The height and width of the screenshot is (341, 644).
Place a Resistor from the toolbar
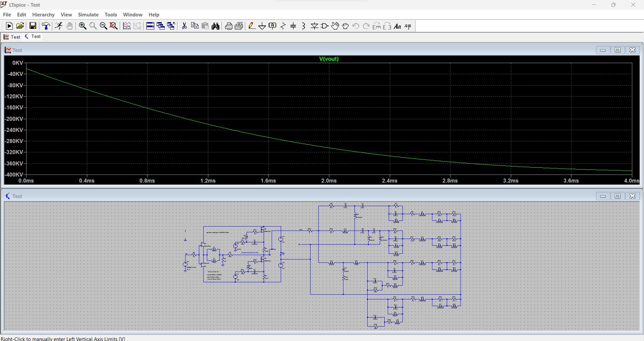283,26
